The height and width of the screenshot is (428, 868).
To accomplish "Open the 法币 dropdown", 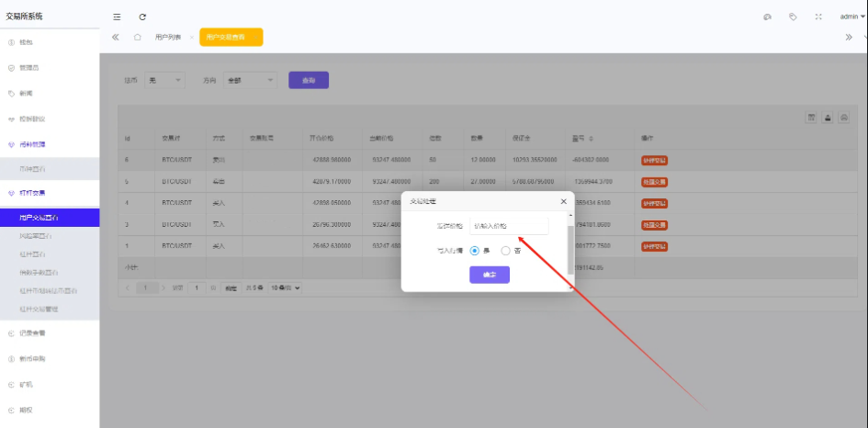I will (165, 80).
